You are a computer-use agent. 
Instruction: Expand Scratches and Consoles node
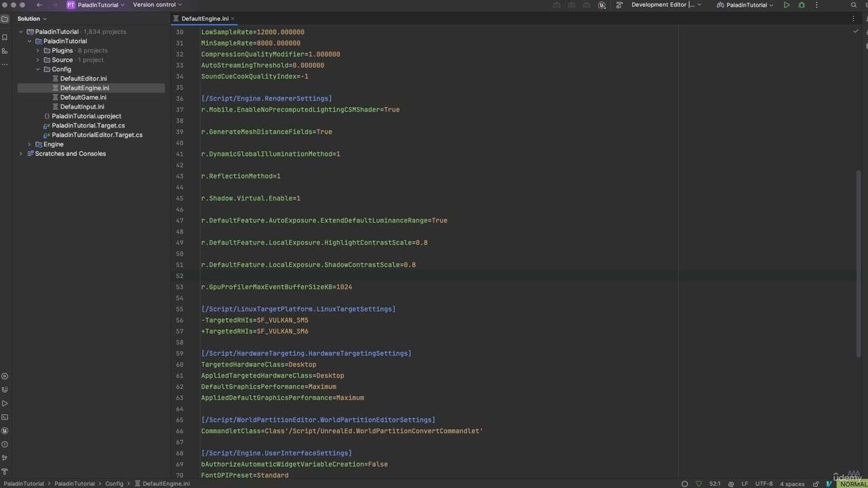(x=21, y=154)
